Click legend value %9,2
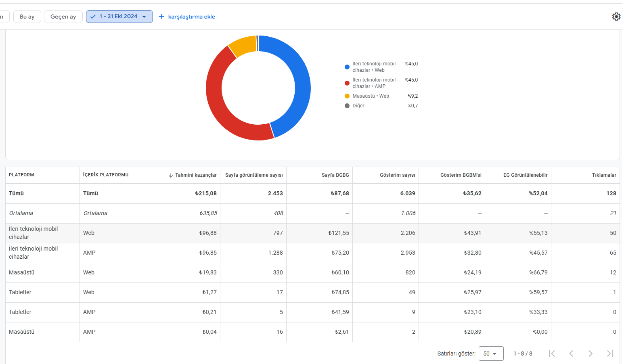 (413, 96)
